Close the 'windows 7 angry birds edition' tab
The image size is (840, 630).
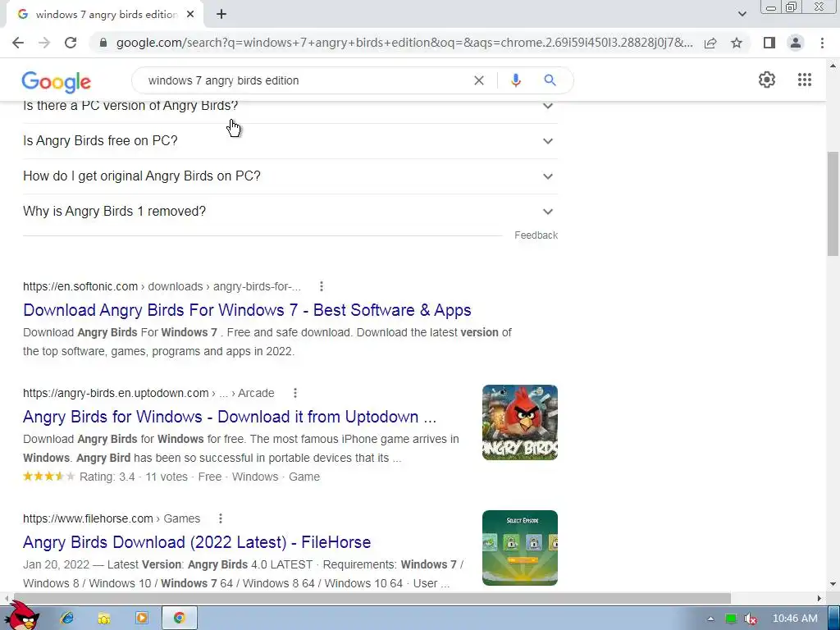(190, 15)
